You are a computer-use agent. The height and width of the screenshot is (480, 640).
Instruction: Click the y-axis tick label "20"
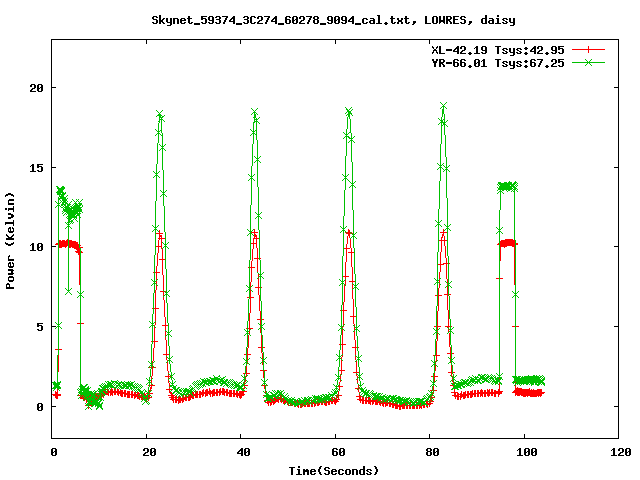tap(36, 88)
